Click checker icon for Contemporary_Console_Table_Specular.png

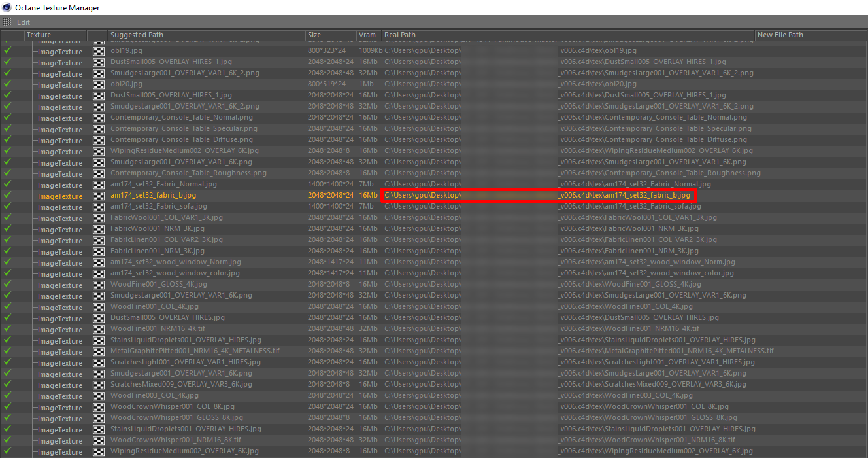click(99, 129)
